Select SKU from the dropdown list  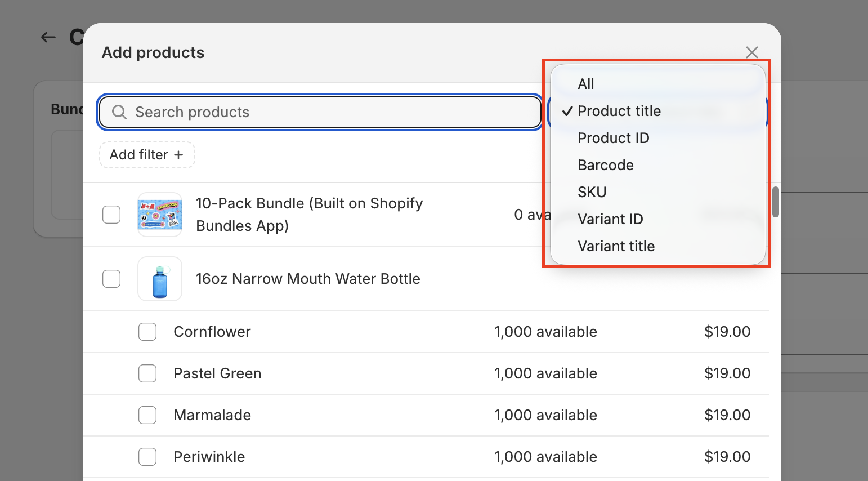point(592,192)
